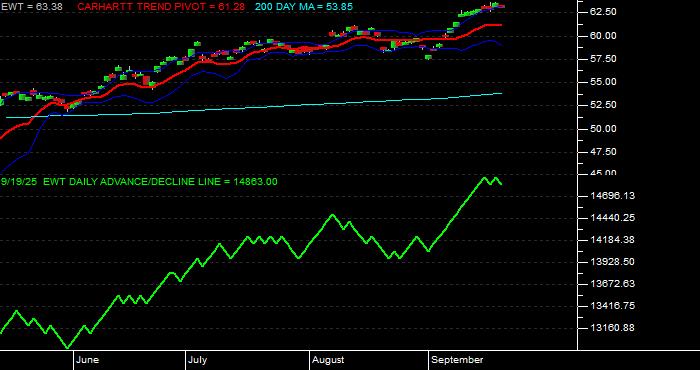Click the 55.00 price axis value
The width and height of the screenshot is (700, 370).
click(x=604, y=82)
